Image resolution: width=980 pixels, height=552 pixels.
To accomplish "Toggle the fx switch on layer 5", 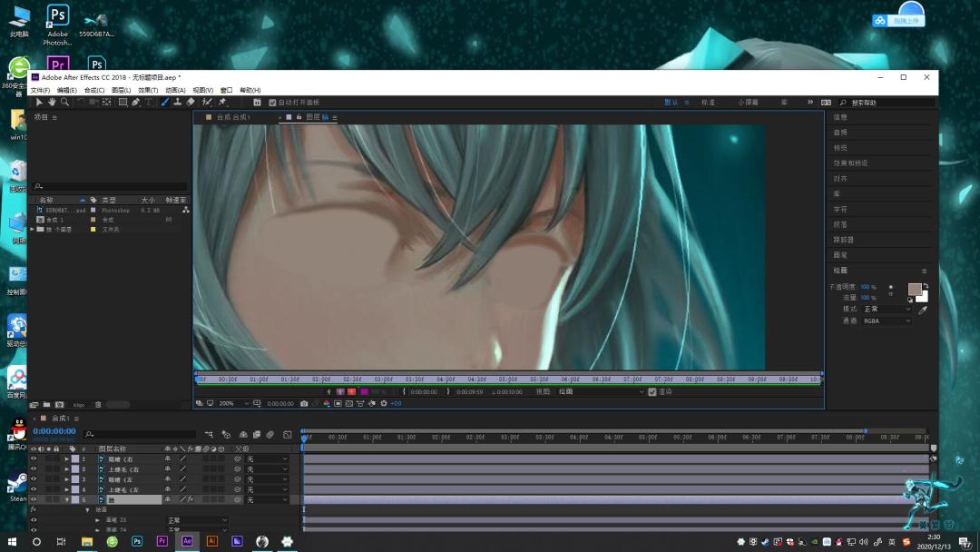I will [191, 499].
